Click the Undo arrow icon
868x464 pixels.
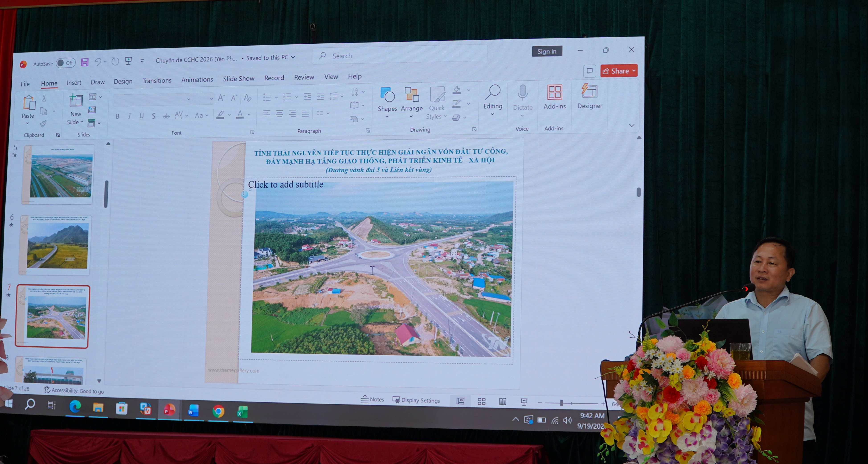point(97,61)
